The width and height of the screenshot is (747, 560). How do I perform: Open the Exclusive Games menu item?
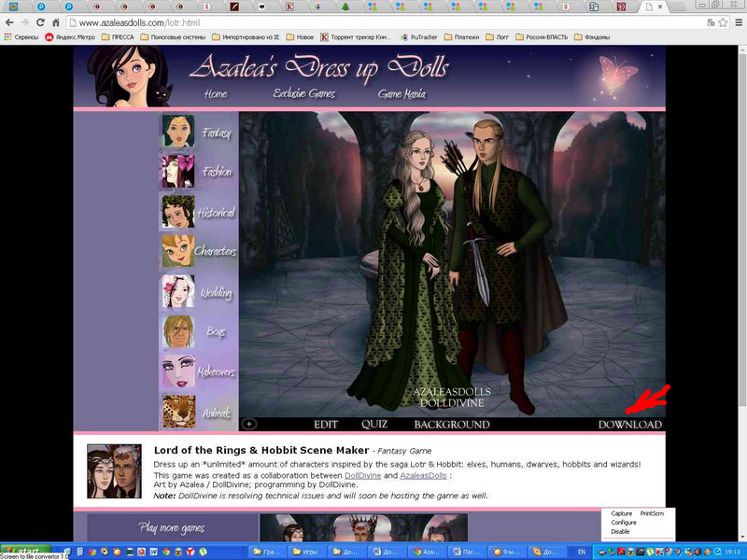coord(304,93)
